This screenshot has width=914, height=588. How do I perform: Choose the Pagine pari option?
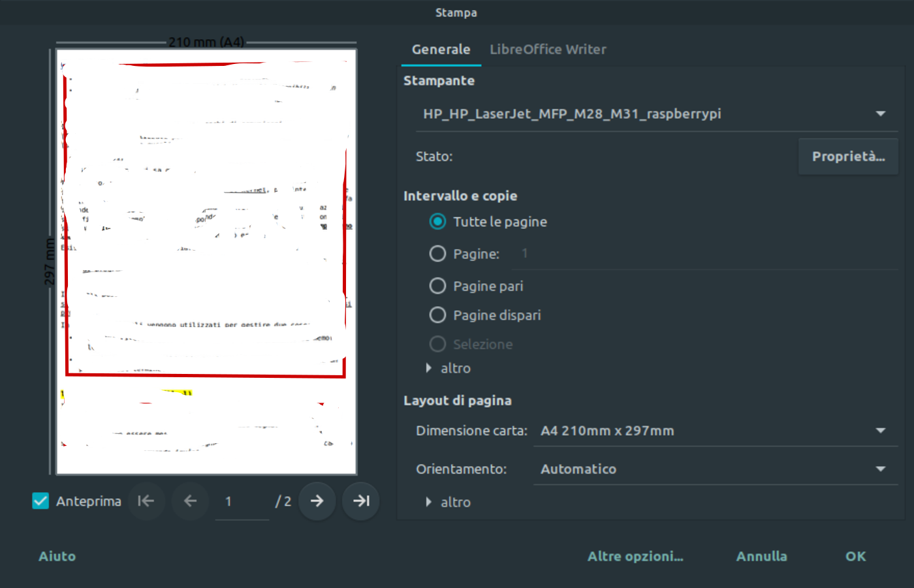coord(437,286)
